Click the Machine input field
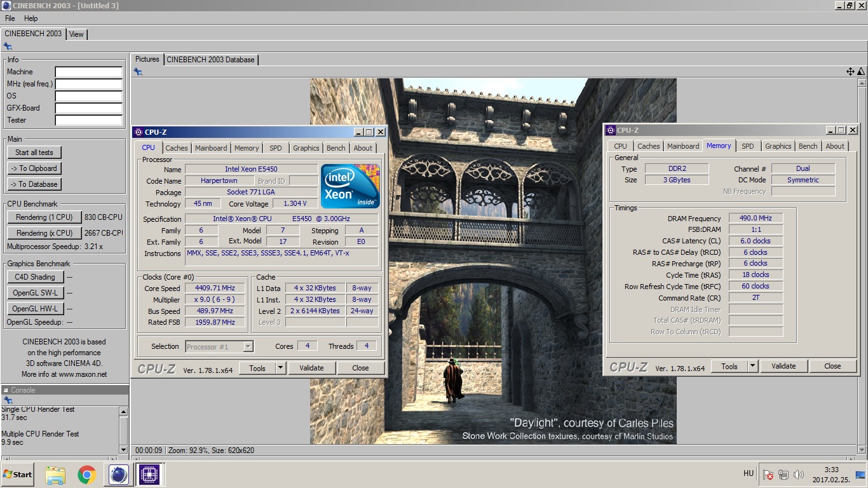 pos(88,72)
